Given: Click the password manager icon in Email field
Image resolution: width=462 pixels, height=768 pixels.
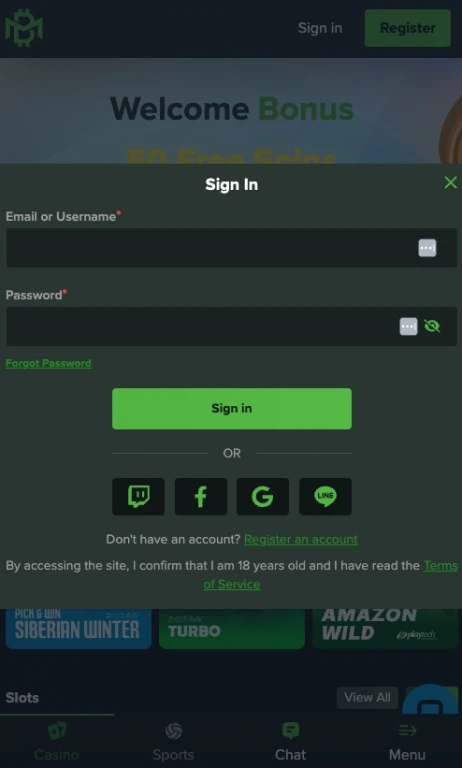Looking at the screenshot, I should (427, 248).
